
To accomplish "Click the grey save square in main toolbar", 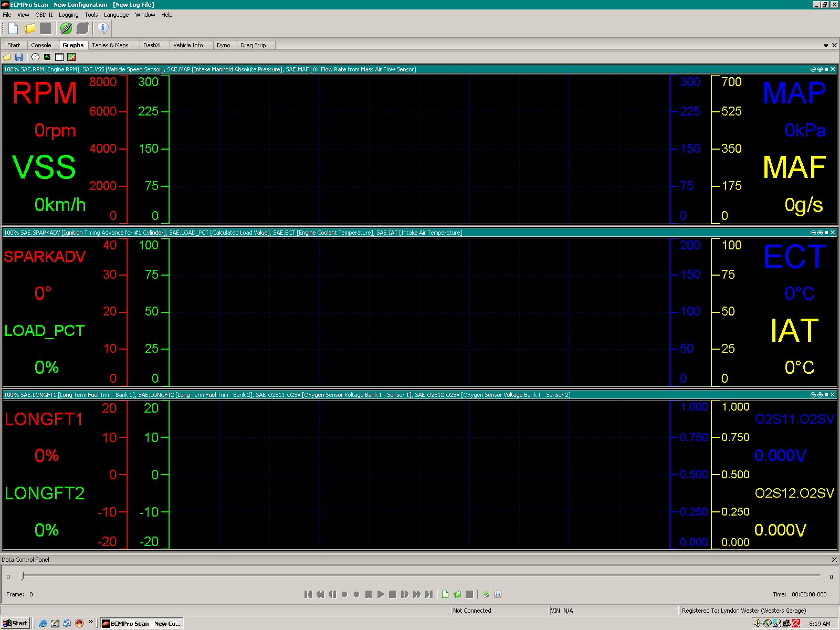I will 46,28.
